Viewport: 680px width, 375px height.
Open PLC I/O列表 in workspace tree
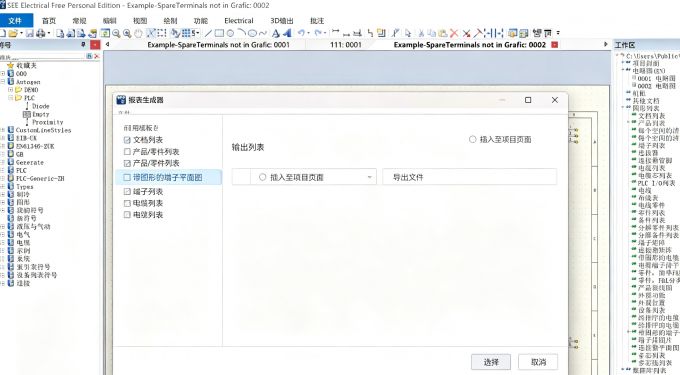(x=656, y=183)
